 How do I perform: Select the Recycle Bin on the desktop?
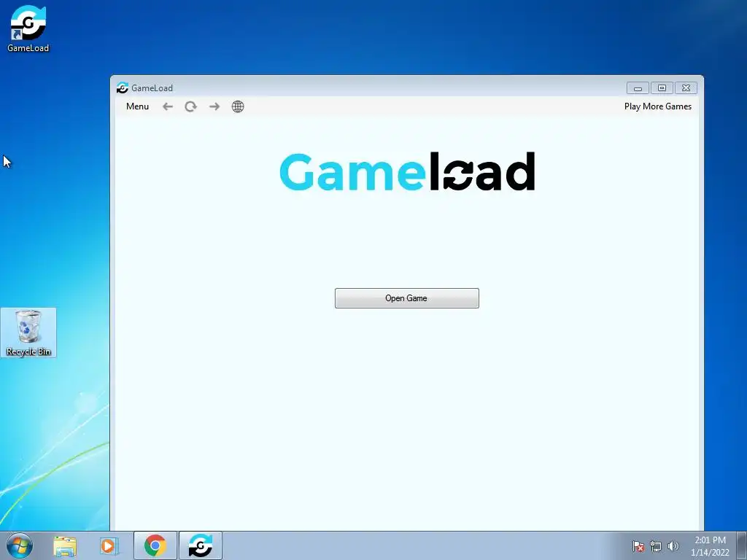[28, 332]
